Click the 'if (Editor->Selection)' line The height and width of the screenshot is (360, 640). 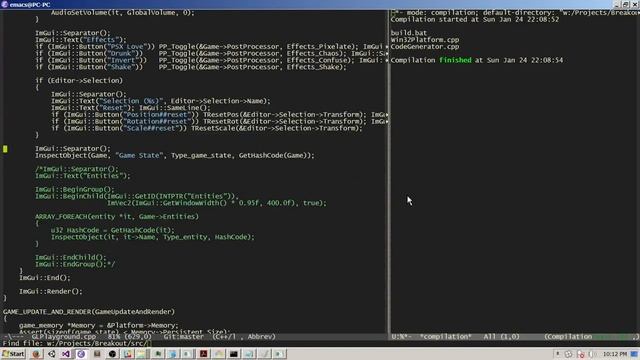point(79,80)
